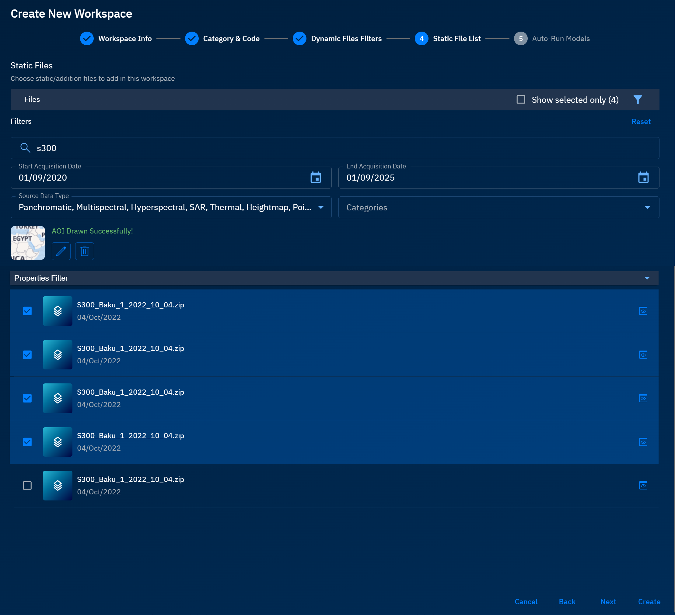Viewport: 675px width, 616px height.
Task: Click the edit AOI pencil icon
Action: [x=61, y=251]
